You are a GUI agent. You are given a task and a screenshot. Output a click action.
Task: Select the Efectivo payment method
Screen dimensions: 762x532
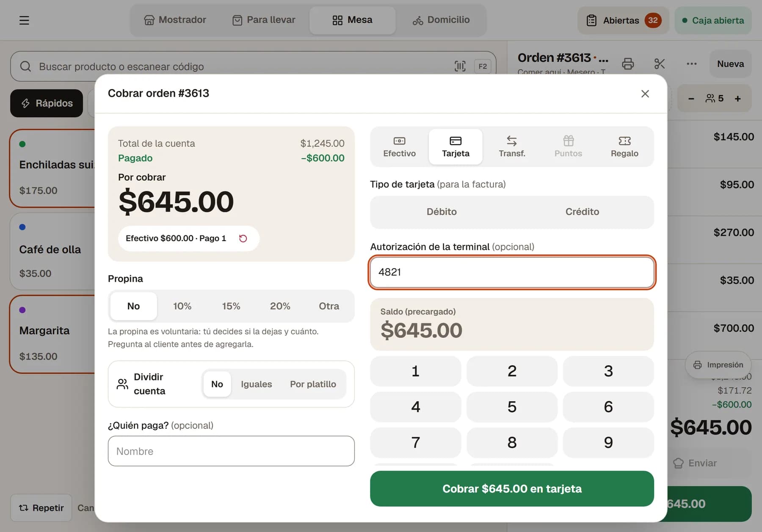399,146
